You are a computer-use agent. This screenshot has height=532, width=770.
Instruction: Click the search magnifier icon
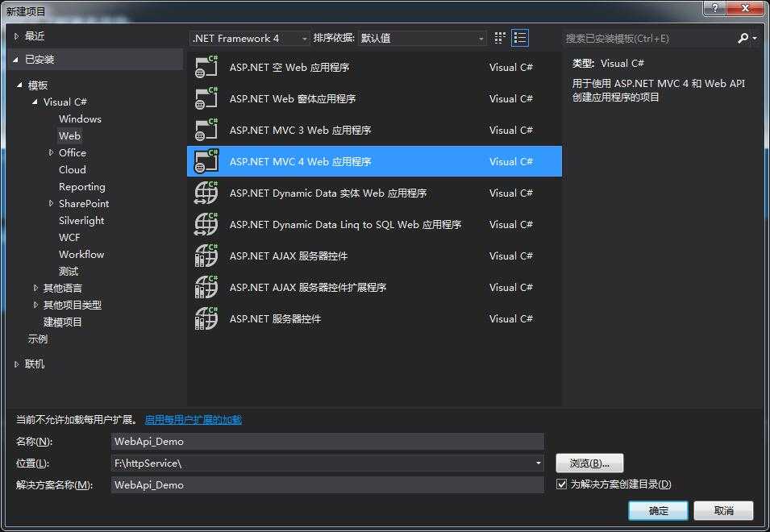coord(743,38)
